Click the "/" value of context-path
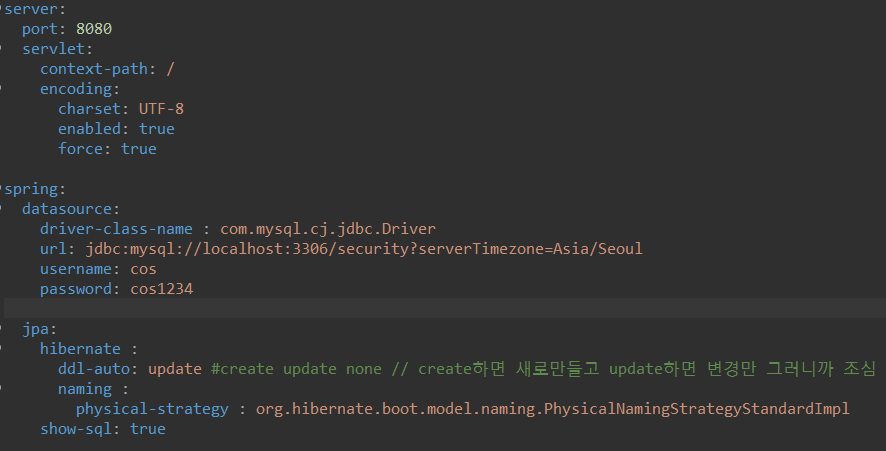Screen dimensions: 886x451 [171, 69]
